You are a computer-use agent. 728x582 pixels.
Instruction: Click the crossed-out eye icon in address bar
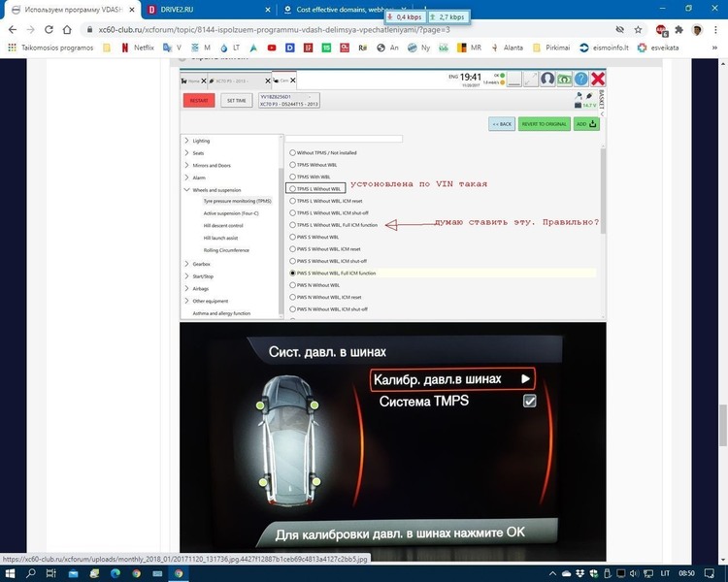click(620, 30)
